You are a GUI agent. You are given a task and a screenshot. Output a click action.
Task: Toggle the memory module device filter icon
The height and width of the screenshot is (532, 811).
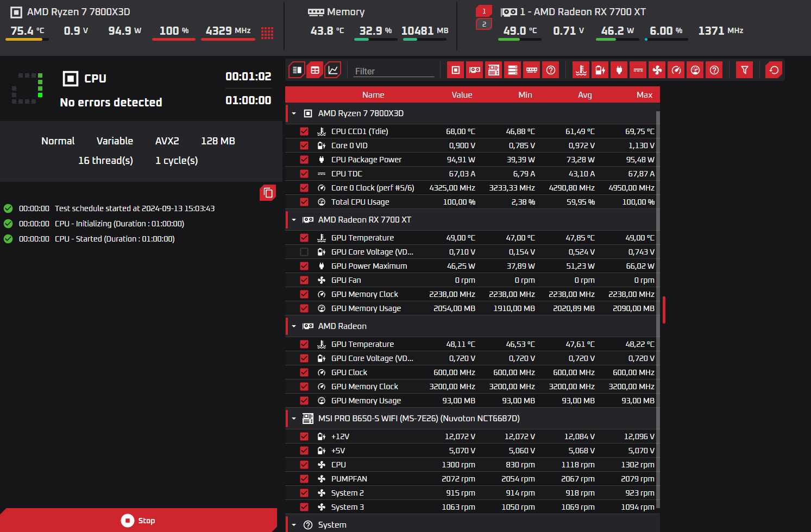pos(532,70)
